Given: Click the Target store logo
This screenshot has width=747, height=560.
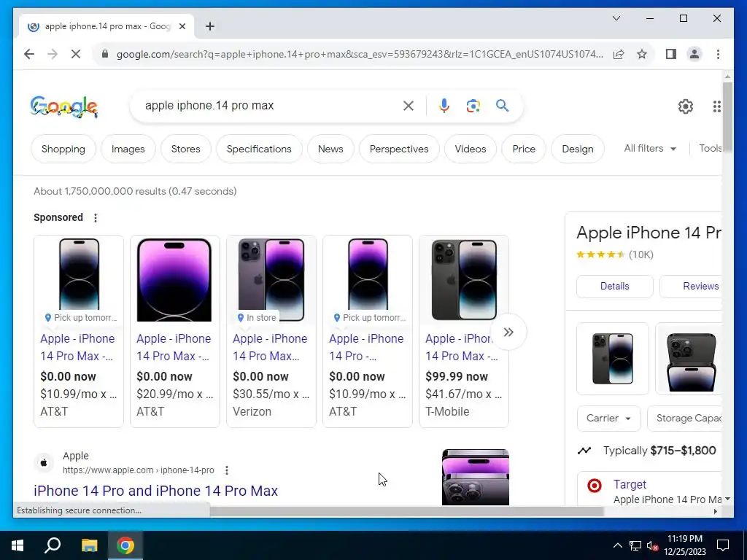Looking at the screenshot, I should click(x=594, y=486).
